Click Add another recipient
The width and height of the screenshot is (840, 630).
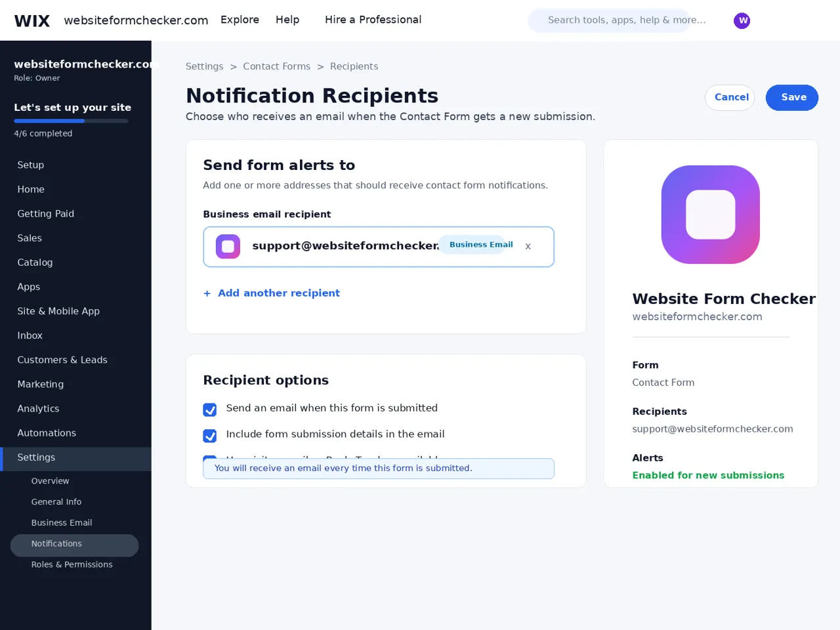click(x=272, y=293)
